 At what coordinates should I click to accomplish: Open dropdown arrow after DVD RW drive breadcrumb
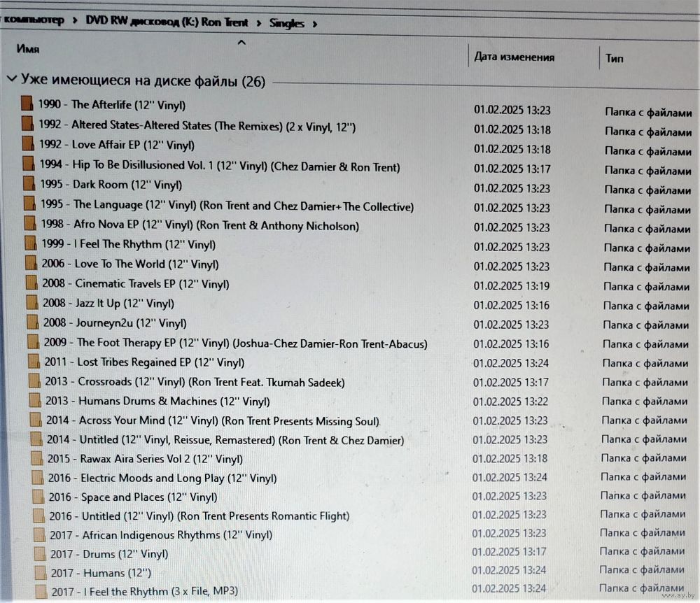point(259,23)
